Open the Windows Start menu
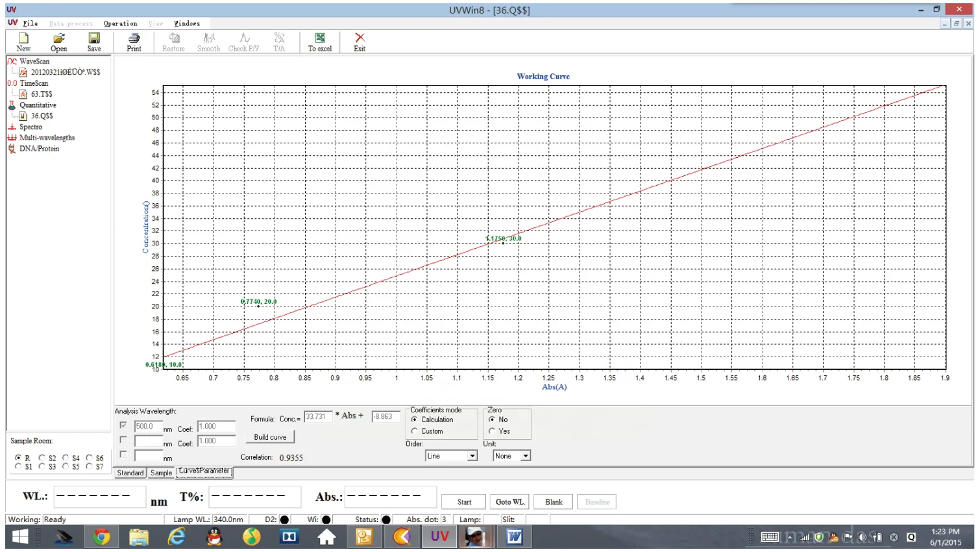 click(x=20, y=537)
